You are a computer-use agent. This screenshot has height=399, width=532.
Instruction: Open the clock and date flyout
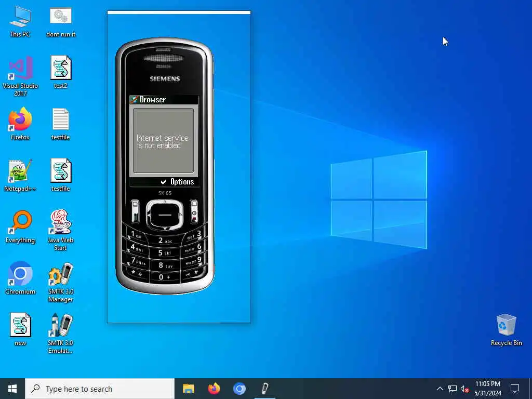[487, 389]
